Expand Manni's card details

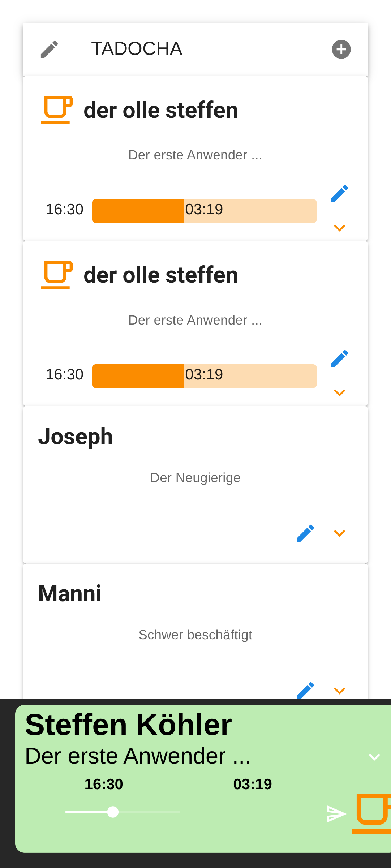coord(339,691)
